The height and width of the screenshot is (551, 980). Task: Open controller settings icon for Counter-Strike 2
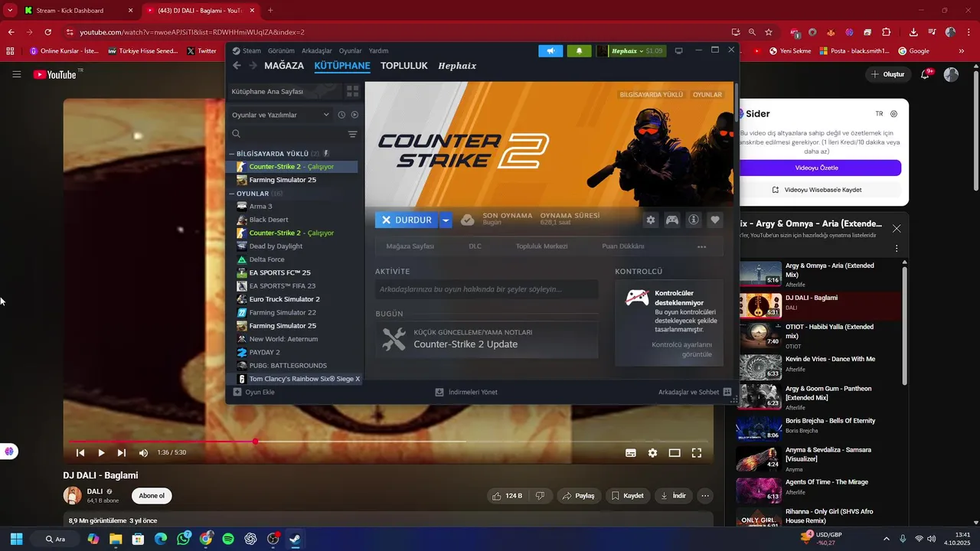coord(672,220)
